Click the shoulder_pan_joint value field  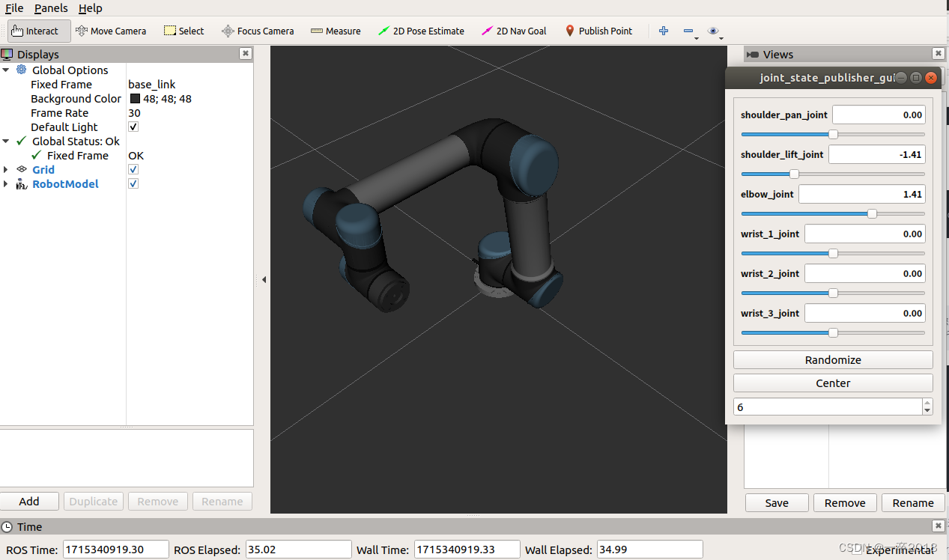pyautogui.click(x=879, y=115)
